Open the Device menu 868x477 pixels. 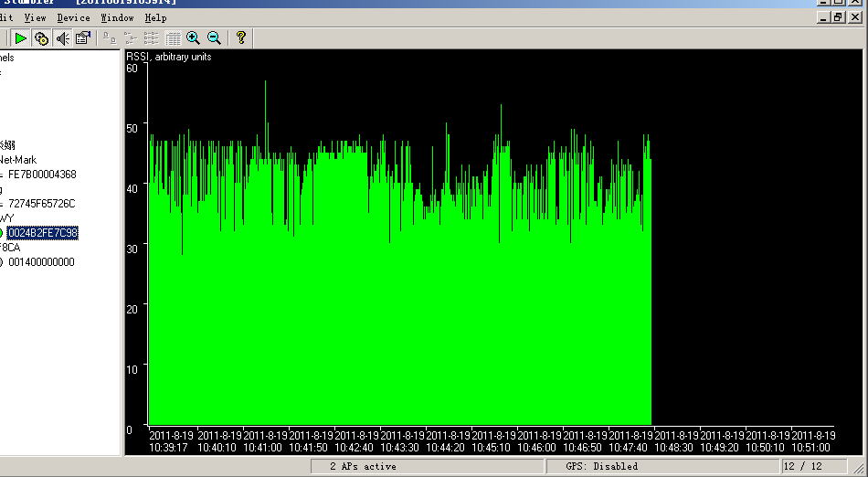(x=73, y=17)
